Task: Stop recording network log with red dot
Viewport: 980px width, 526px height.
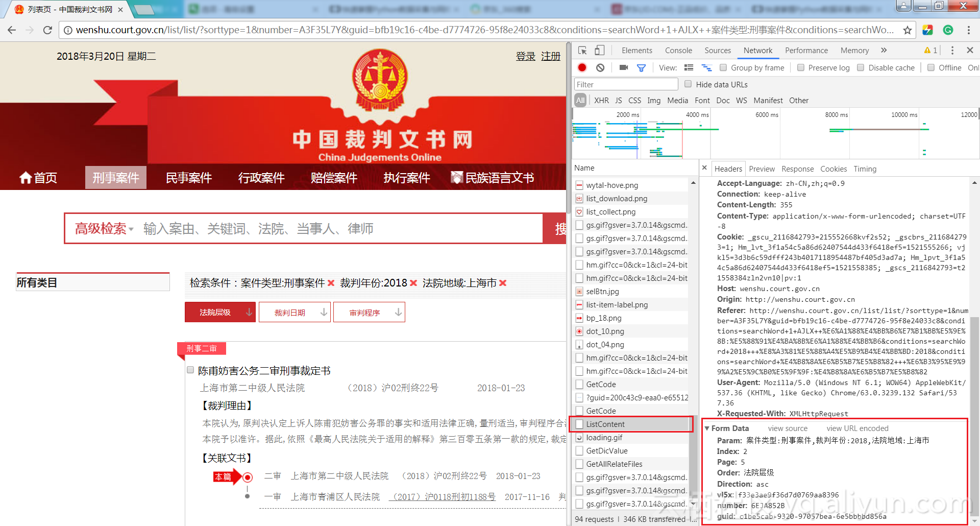Action: click(x=582, y=67)
